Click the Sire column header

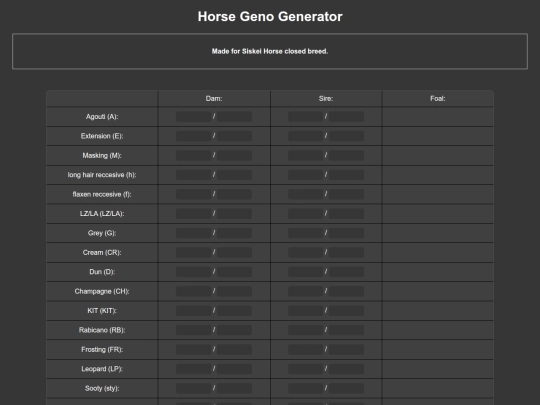point(326,98)
